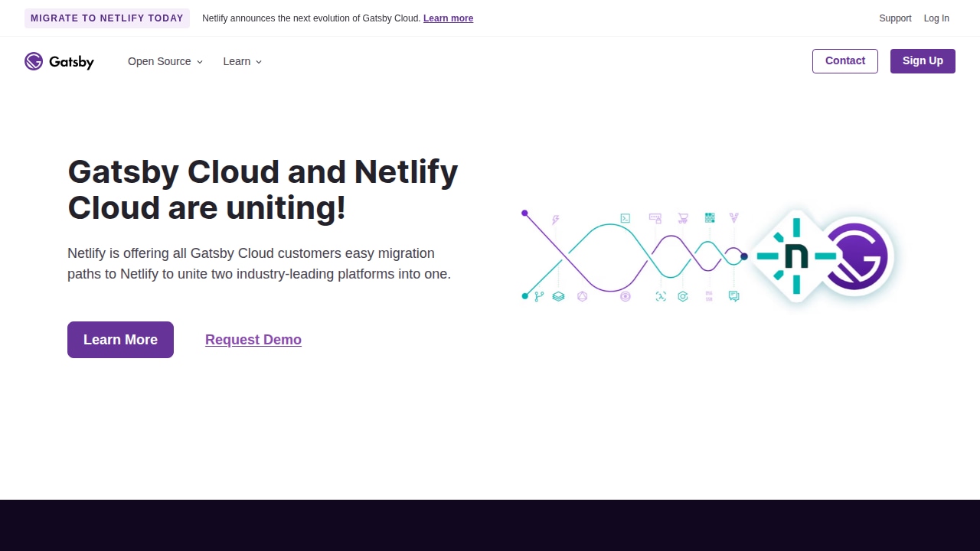Click the stacked layers icon in the illustration

click(559, 296)
